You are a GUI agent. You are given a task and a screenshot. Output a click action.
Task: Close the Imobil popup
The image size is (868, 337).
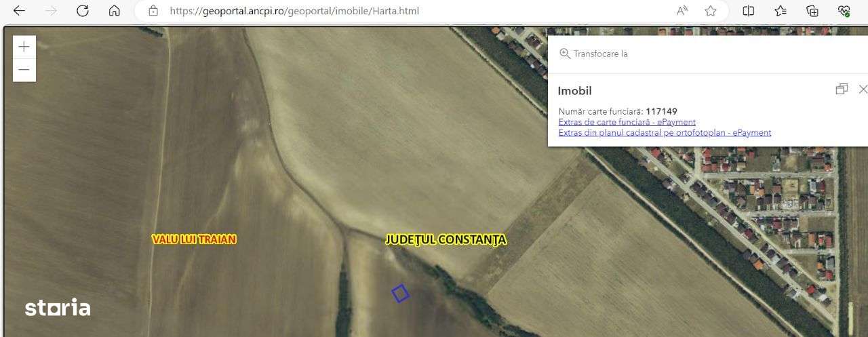coord(863,90)
